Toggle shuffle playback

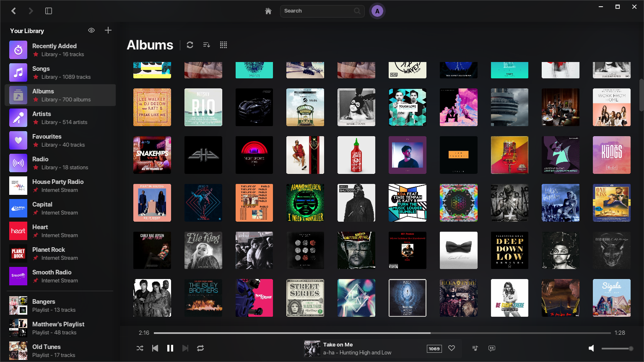[140, 348]
